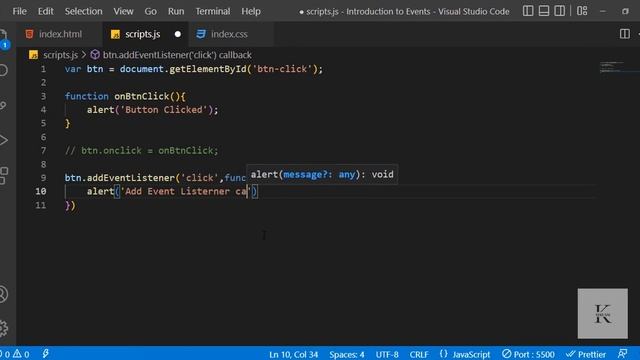Open the Explorer view in activity bar
The image size is (640, 360).
[x=4, y=39]
